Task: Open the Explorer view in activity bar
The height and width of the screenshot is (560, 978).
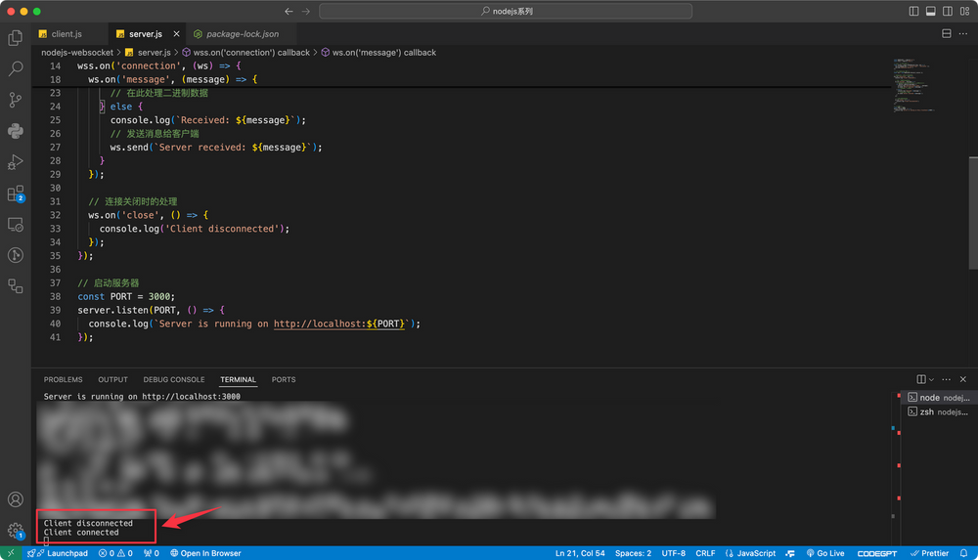Action: (x=16, y=38)
